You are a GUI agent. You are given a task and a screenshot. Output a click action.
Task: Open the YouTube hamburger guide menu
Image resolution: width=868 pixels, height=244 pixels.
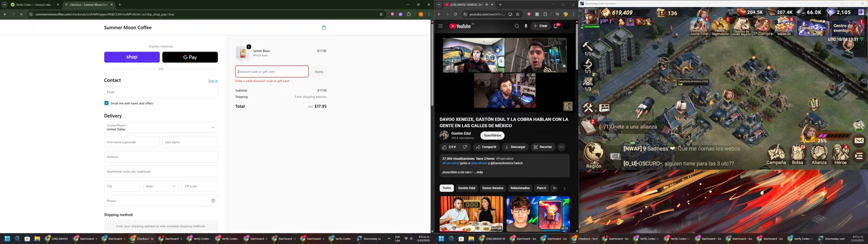440,26
